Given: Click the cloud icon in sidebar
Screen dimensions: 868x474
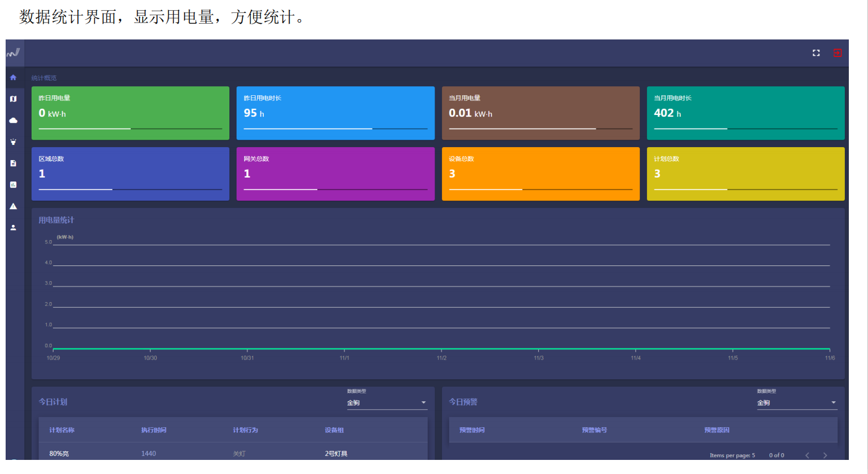Looking at the screenshot, I should [x=13, y=121].
